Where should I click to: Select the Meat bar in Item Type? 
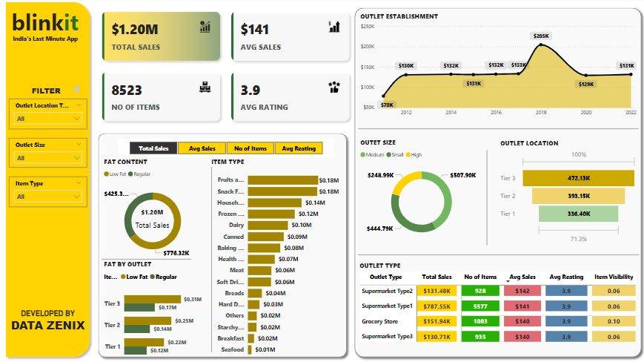click(259, 270)
